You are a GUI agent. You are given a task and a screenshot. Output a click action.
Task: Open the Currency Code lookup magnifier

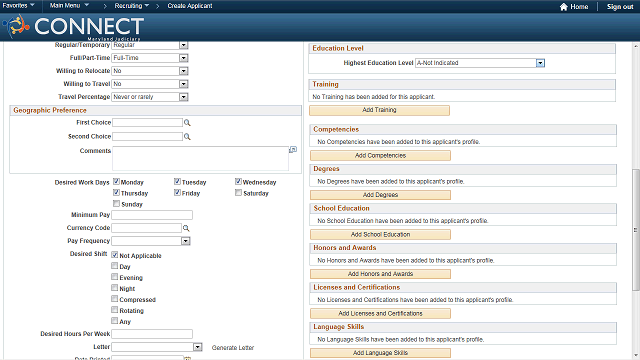coord(186,228)
